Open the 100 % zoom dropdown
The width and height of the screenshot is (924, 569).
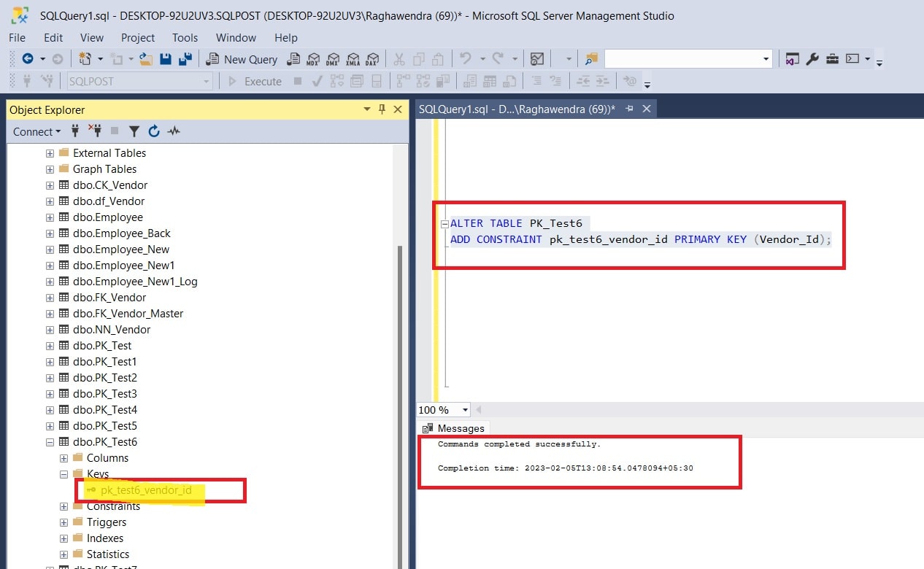click(466, 410)
